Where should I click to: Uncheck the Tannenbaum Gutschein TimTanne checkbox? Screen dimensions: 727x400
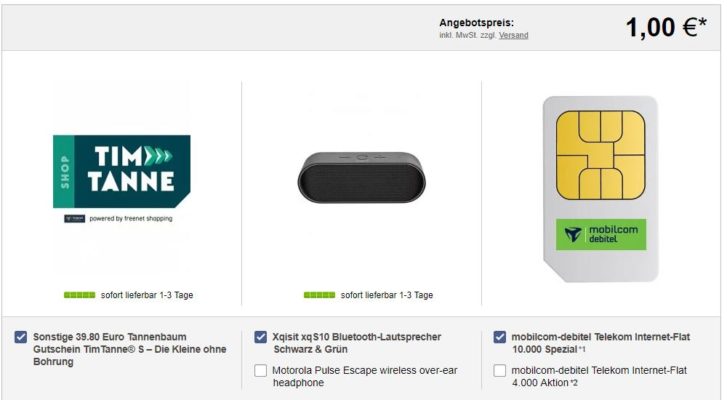pyautogui.click(x=20, y=337)
